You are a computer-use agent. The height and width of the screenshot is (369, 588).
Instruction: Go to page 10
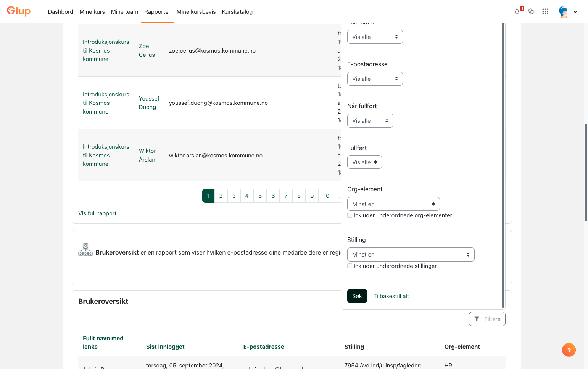tap(326, 196)
